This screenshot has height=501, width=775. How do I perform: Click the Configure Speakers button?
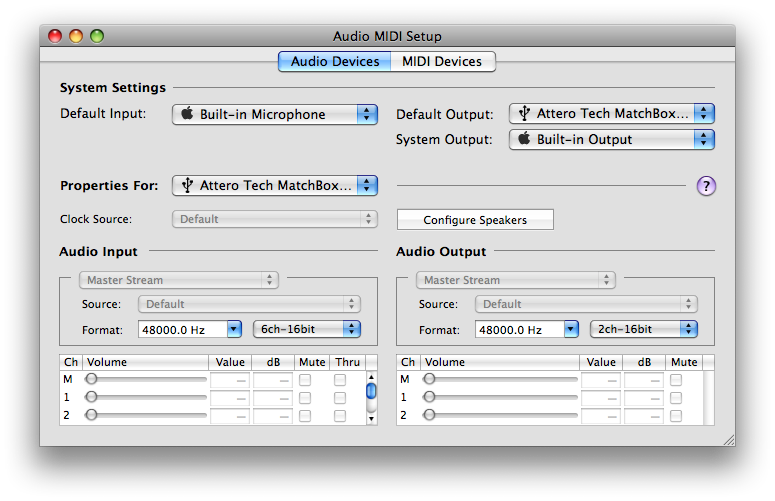click(475, 220)
